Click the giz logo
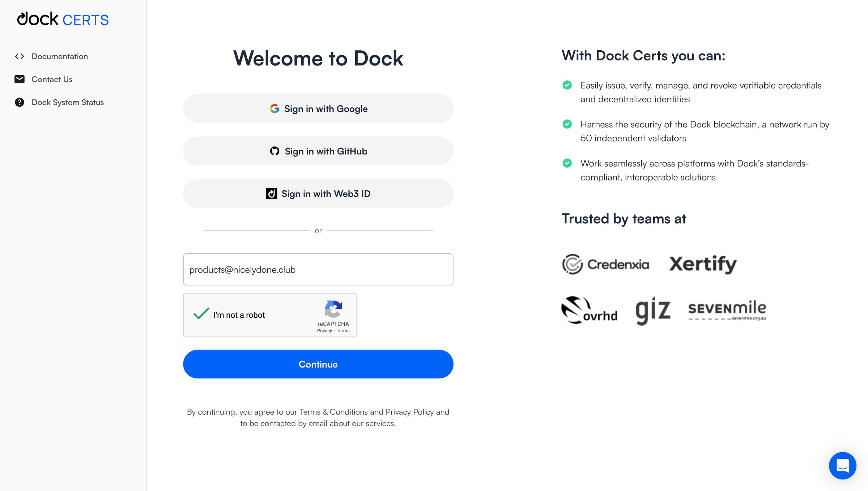The width and height of the screenshot is (868, 491). click(653, 310)
